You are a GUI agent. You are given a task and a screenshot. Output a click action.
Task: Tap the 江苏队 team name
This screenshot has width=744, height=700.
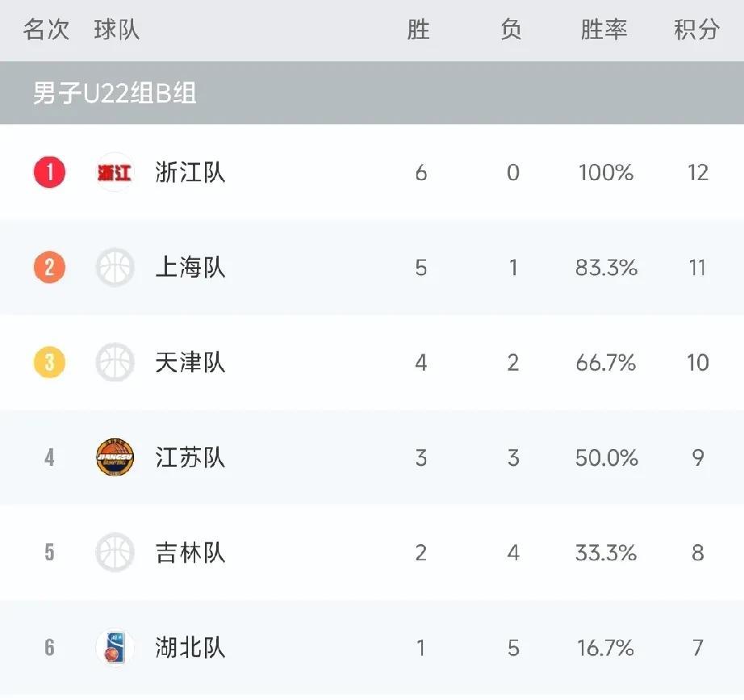pos(190,457)
